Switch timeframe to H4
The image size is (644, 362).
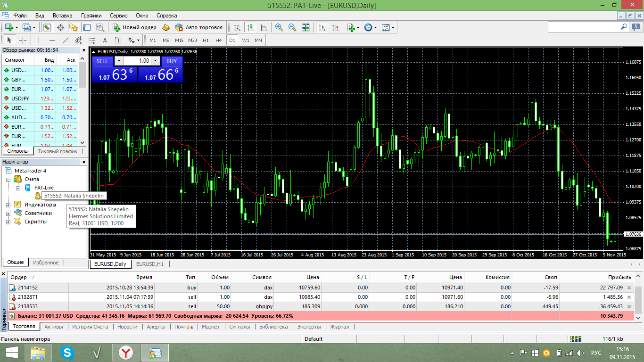click(218, 40)
